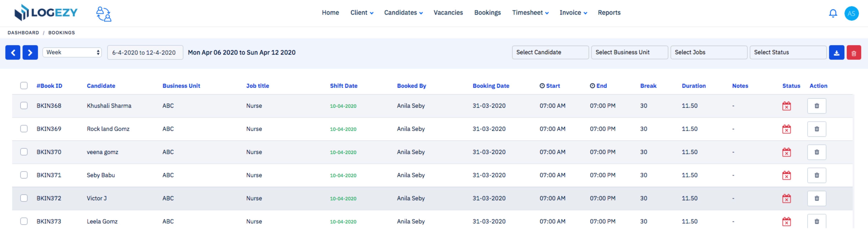
Task: Sort by Booked By column header
Action: (x=411, y=86)
